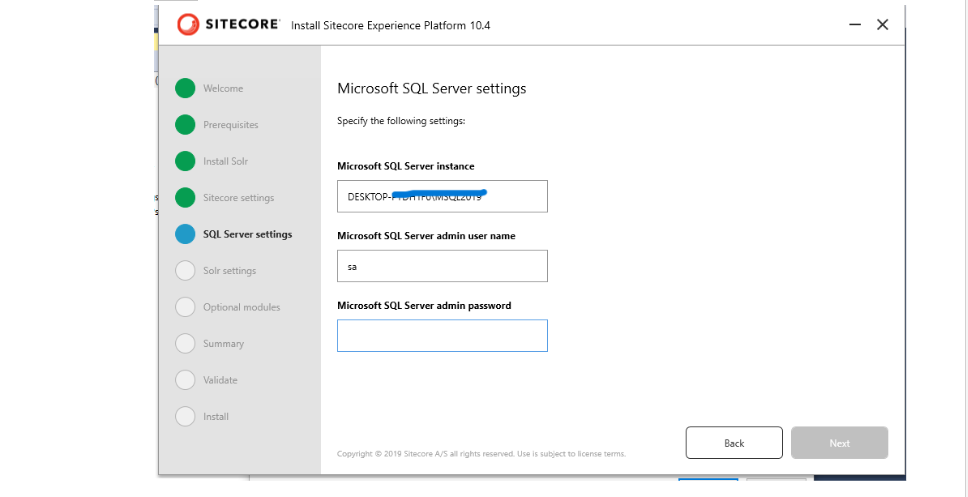Select the Solr settings step label
The width and height of the screenshot is (968, 497).
230,270
